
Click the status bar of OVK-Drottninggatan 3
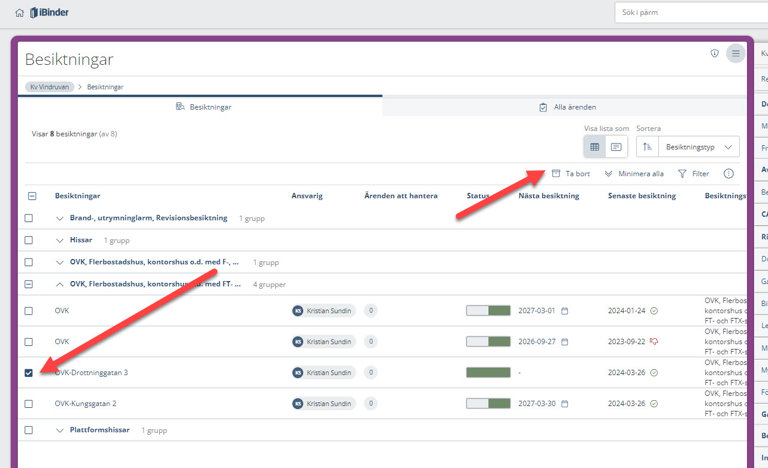(x=488, y=373)
